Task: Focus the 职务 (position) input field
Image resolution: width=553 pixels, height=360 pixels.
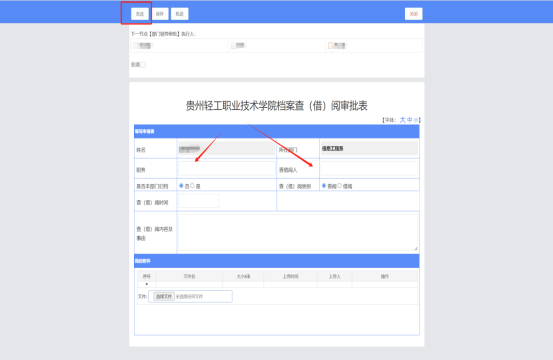Action: (226, 169)
